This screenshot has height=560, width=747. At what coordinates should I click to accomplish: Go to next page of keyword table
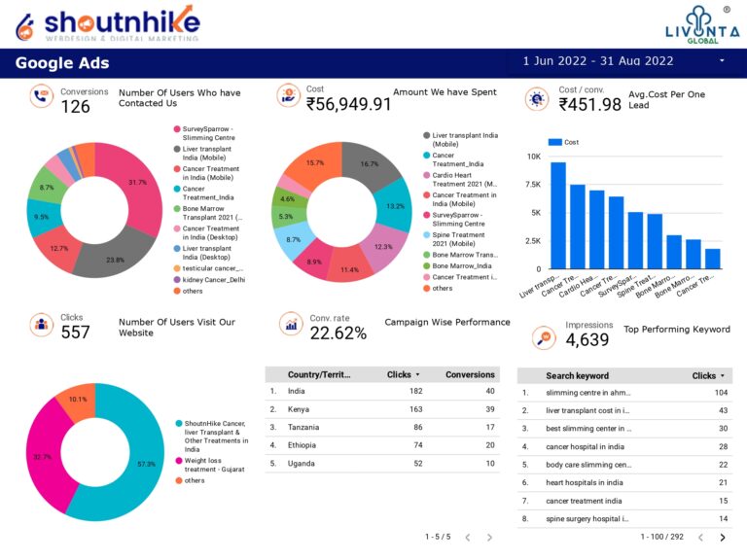pos(722,537)
